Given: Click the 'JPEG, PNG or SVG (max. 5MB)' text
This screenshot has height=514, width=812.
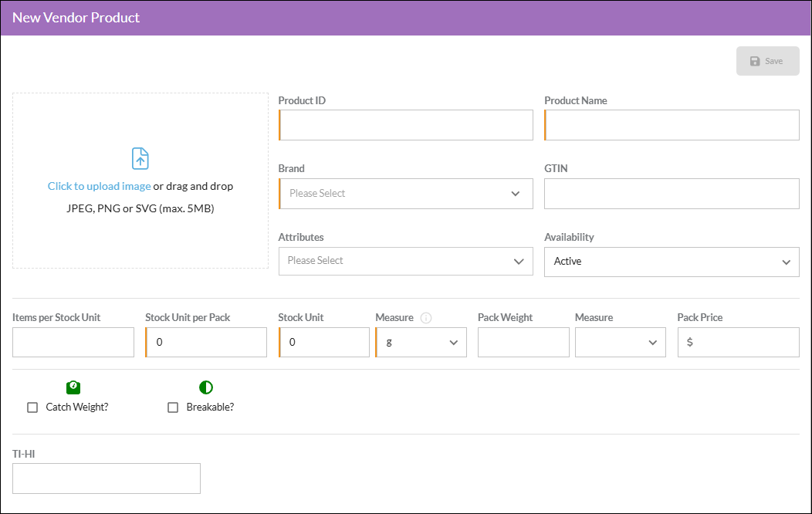Looking at the screenshot, I should [140, 208].
